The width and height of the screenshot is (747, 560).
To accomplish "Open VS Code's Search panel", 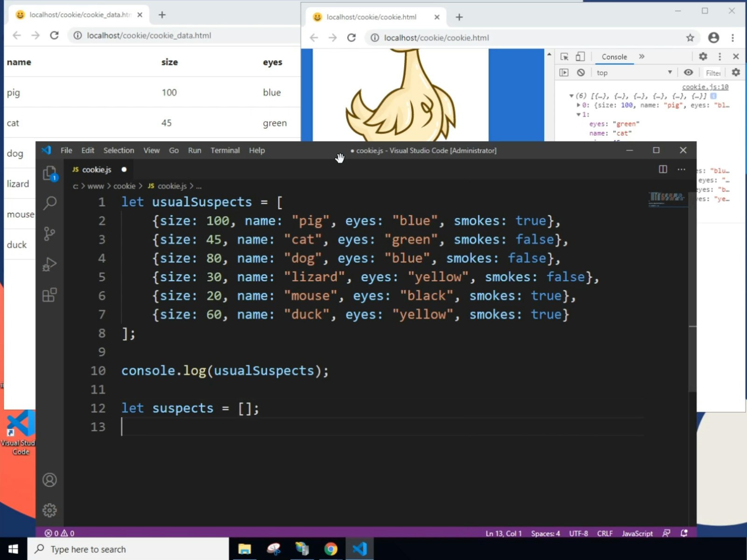I will [x=50, y=203].
